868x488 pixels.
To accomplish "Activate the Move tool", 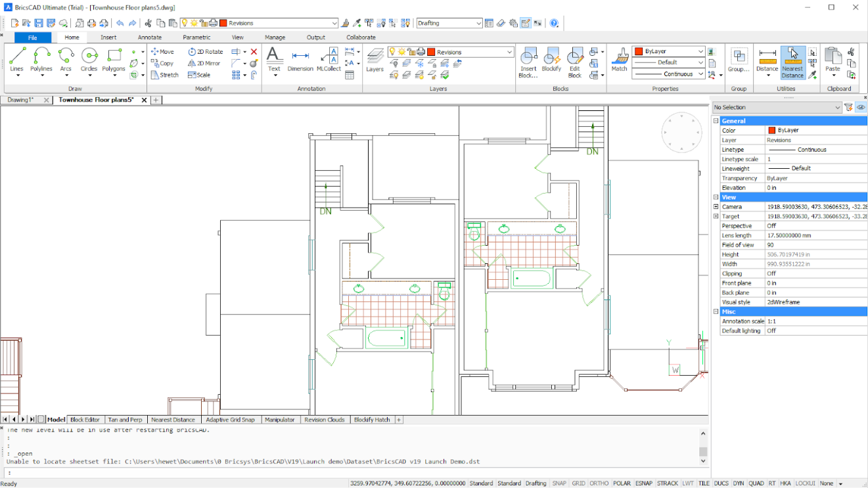I will coord(162,51).
